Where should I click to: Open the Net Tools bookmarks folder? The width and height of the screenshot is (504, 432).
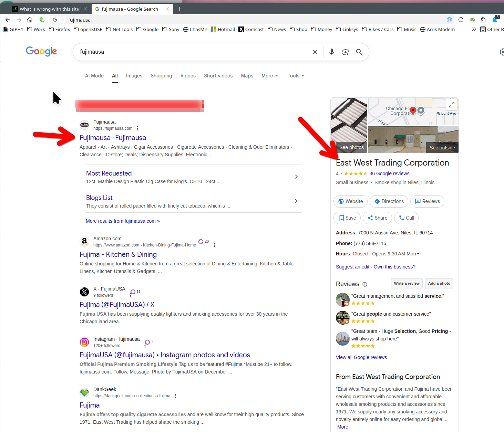(119, 29)
